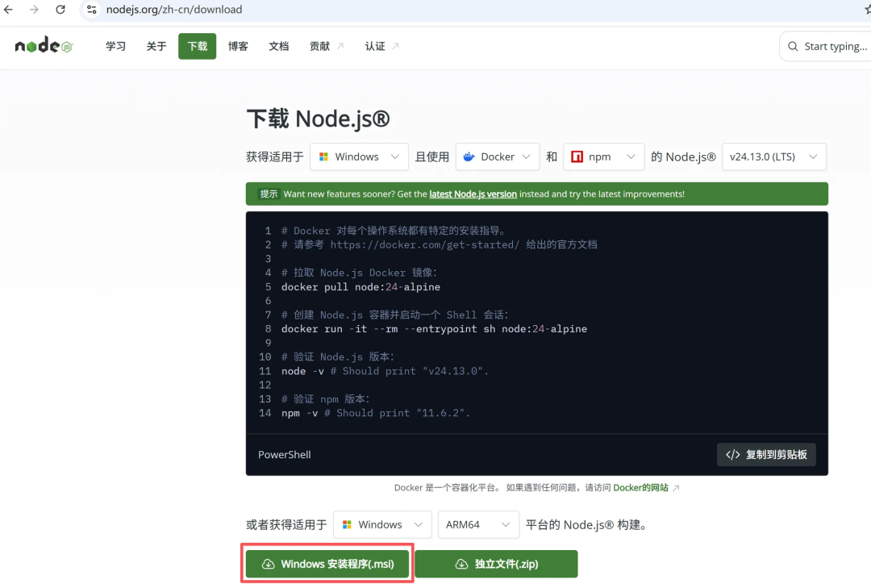
Task: Open the npm package manager dropdown
Action: [x=604, y=156]
